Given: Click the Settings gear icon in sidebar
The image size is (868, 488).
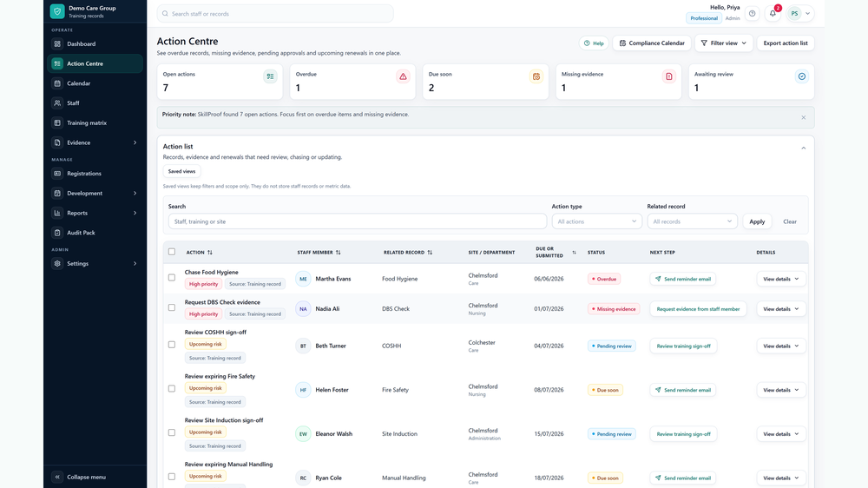Looking at the screenshot, I should click(57, 264).
